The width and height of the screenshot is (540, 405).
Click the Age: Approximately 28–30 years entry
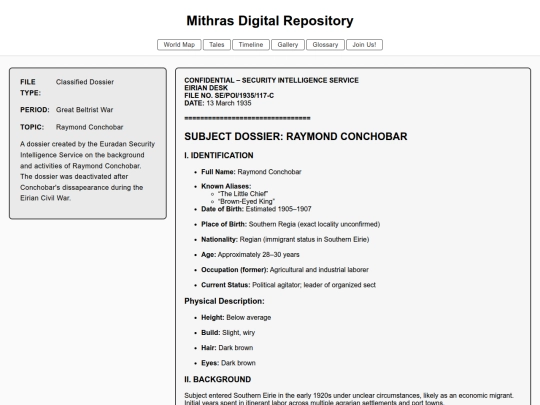[250, 255]
